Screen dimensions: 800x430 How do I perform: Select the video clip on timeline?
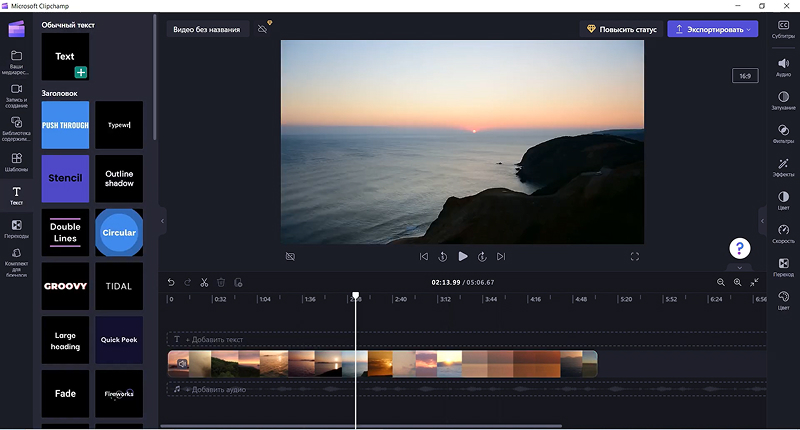pos(382,364)
